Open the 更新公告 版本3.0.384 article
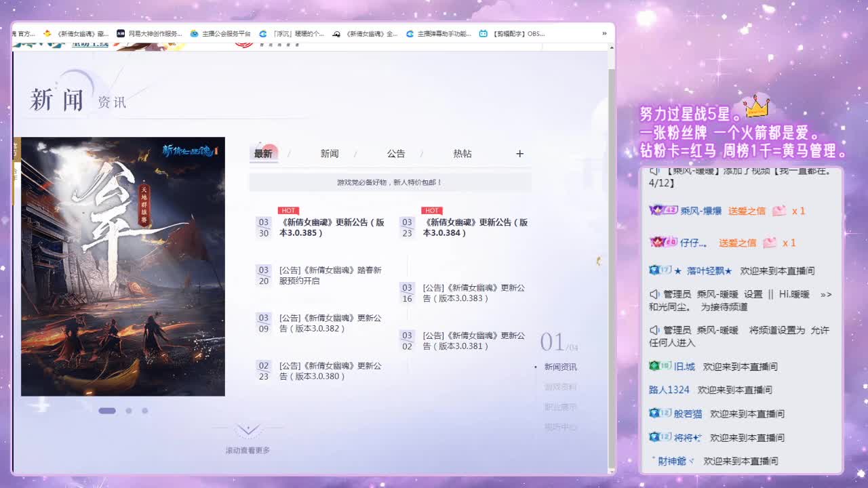 click(x=475, y=228)
